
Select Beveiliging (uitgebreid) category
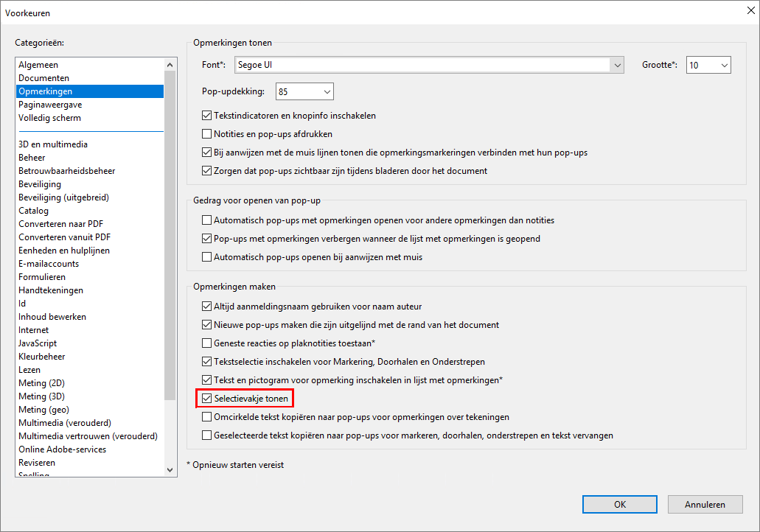[90, 197]
